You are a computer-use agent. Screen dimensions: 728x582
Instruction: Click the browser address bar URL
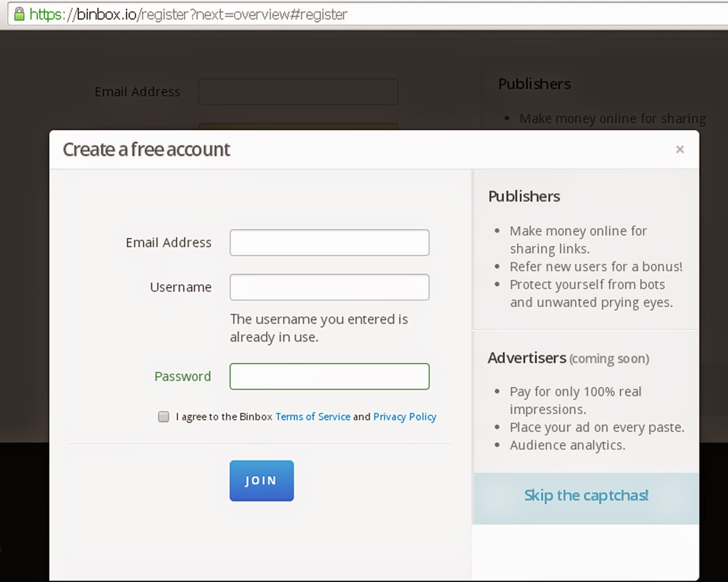tap(188, 15)
